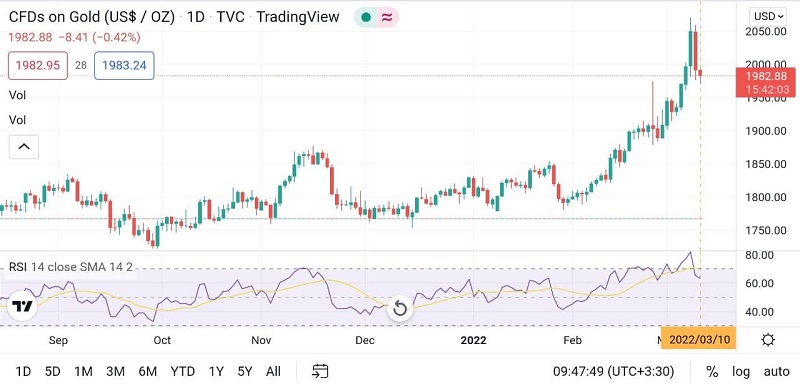Click the green market status dot
The height and width of the screenshot is (389, 800).
point(366,17)
